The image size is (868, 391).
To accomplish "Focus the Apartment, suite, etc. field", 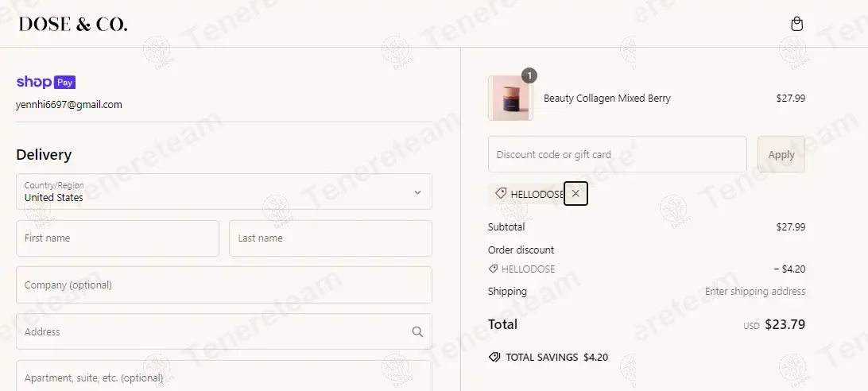I will coord(223,377).
